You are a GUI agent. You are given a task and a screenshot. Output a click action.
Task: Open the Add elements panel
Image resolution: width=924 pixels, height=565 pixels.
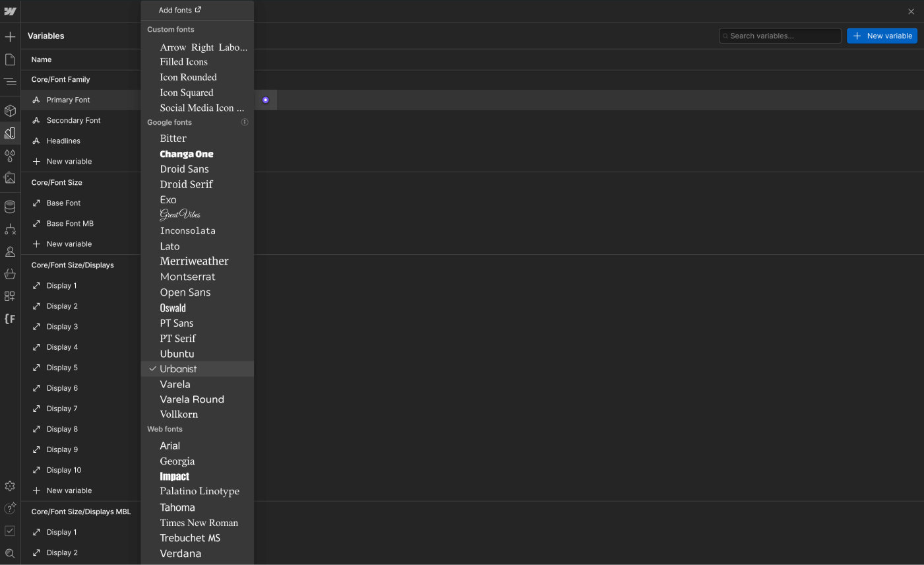pos(10,36)
